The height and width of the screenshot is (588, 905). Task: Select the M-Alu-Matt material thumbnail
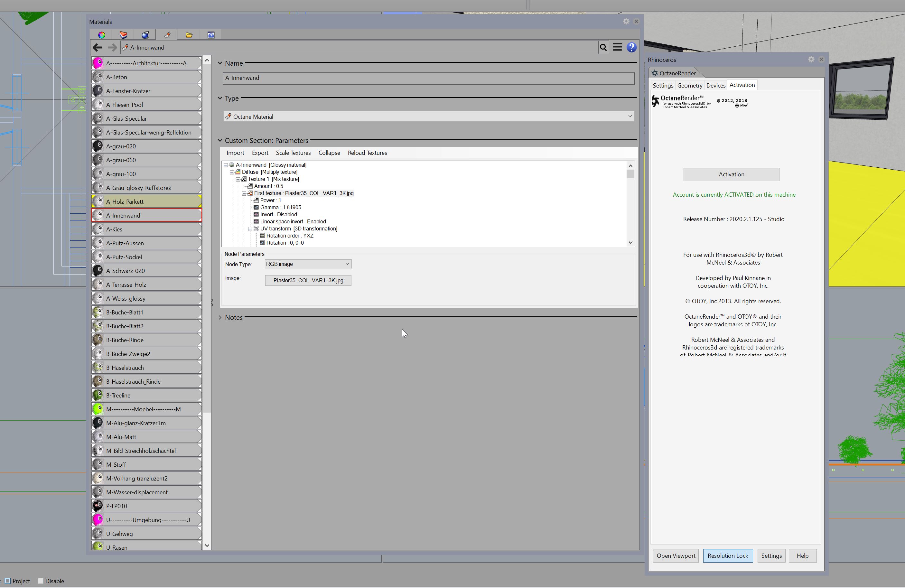pos(98,437)
